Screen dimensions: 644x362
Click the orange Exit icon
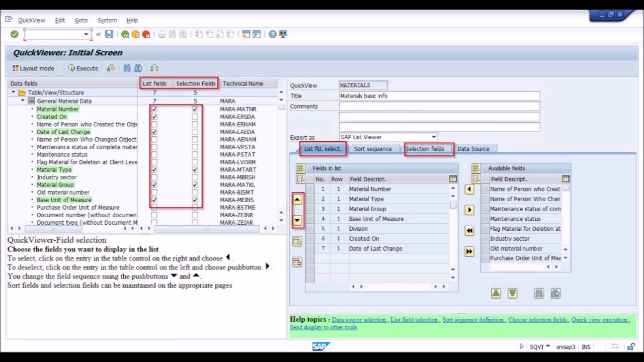(135, 34)
